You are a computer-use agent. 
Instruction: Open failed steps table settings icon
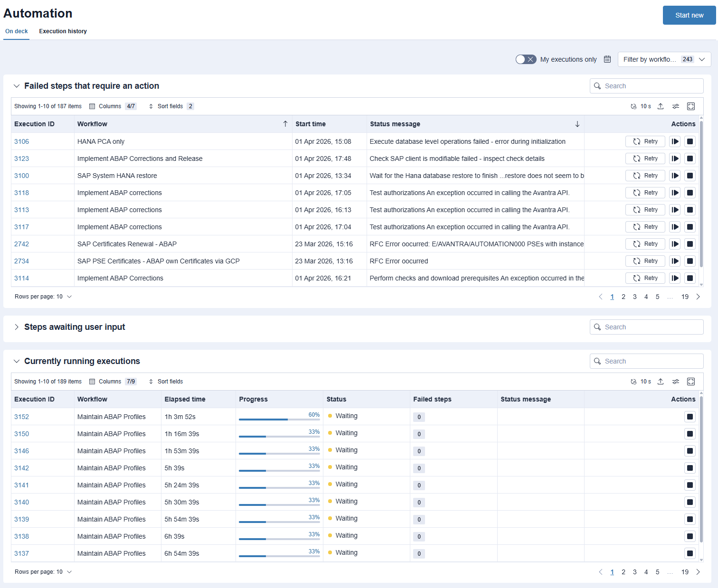click(x=676, y=106)
